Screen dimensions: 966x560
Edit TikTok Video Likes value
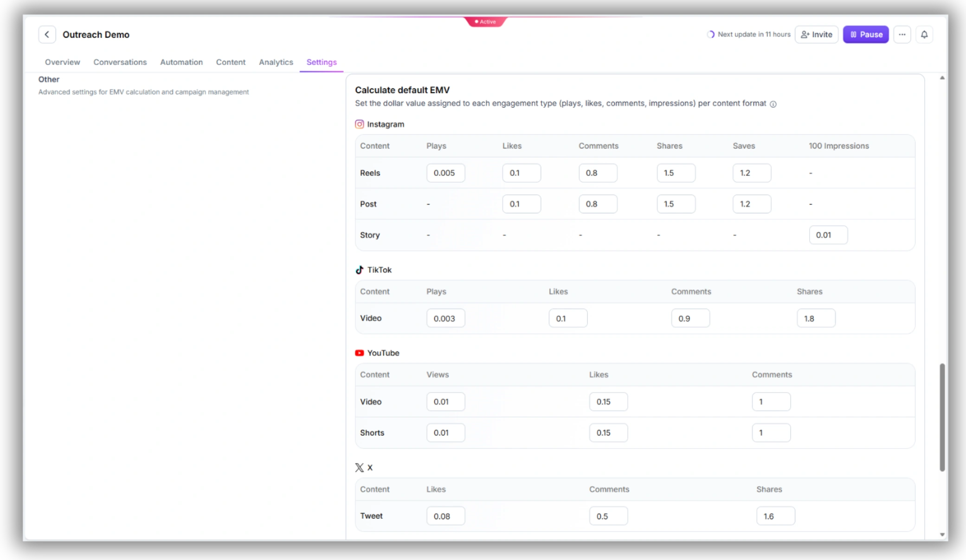pyautogui.click(x=568, y=319)
